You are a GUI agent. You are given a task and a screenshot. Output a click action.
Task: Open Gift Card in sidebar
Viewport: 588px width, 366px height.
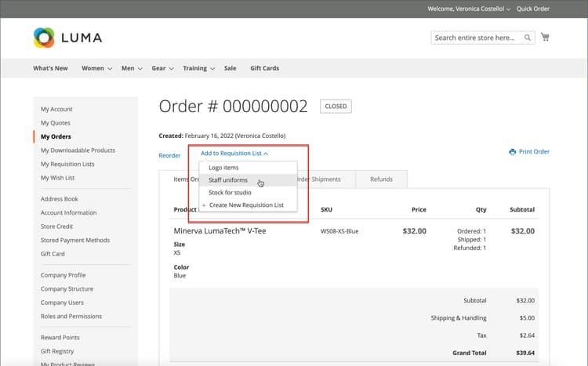53,254
